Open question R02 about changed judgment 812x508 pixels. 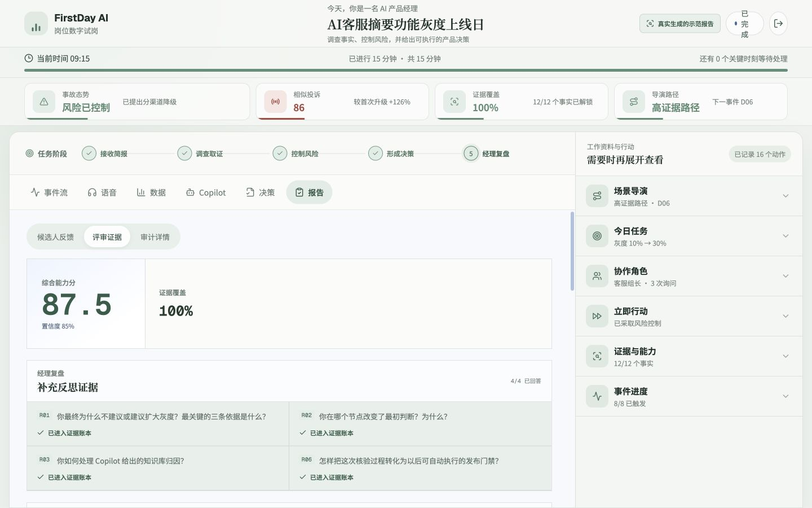point(420,424)
